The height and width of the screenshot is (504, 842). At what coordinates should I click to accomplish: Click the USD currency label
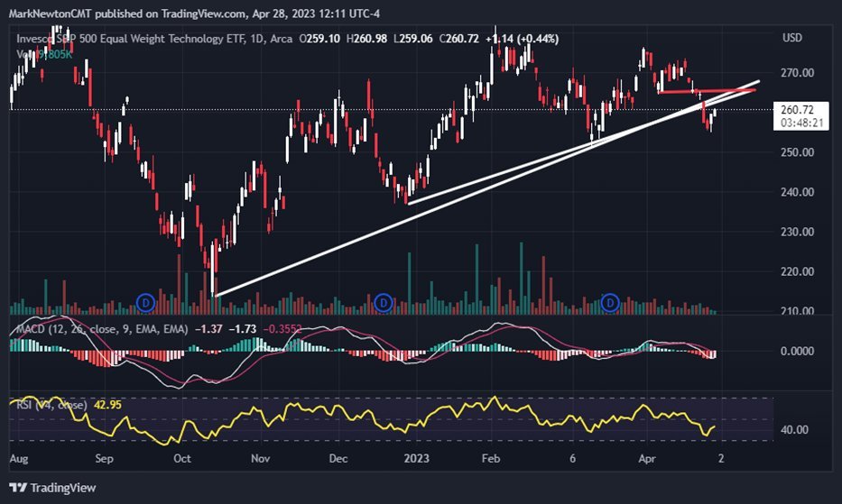pos(792,38)
